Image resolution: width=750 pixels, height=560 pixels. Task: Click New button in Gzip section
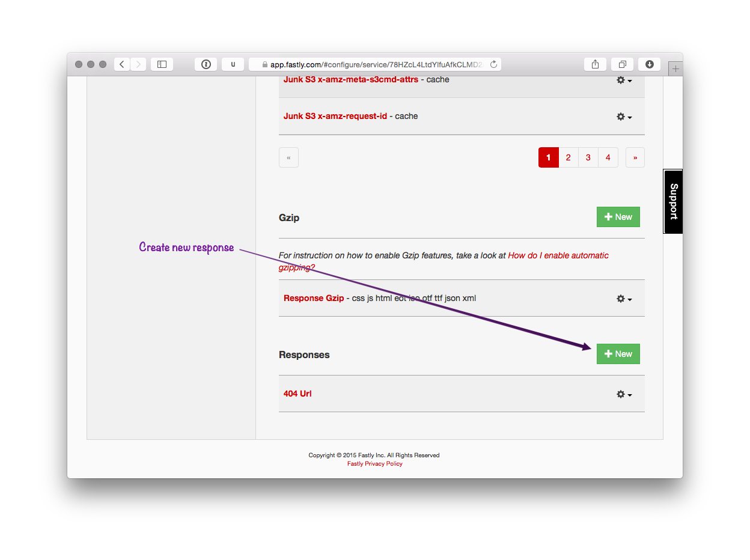(618, 217)
